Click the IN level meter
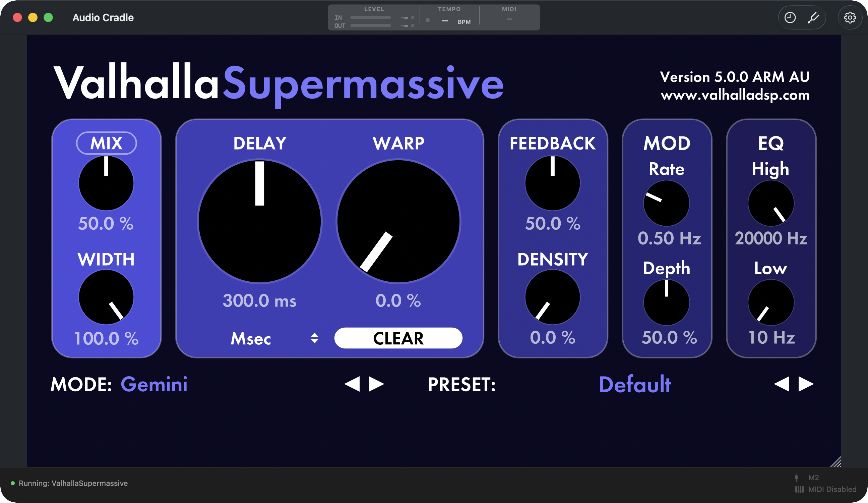Image resolution: width=868 pixels, height=503 pixels. click(x=371, y=17)
